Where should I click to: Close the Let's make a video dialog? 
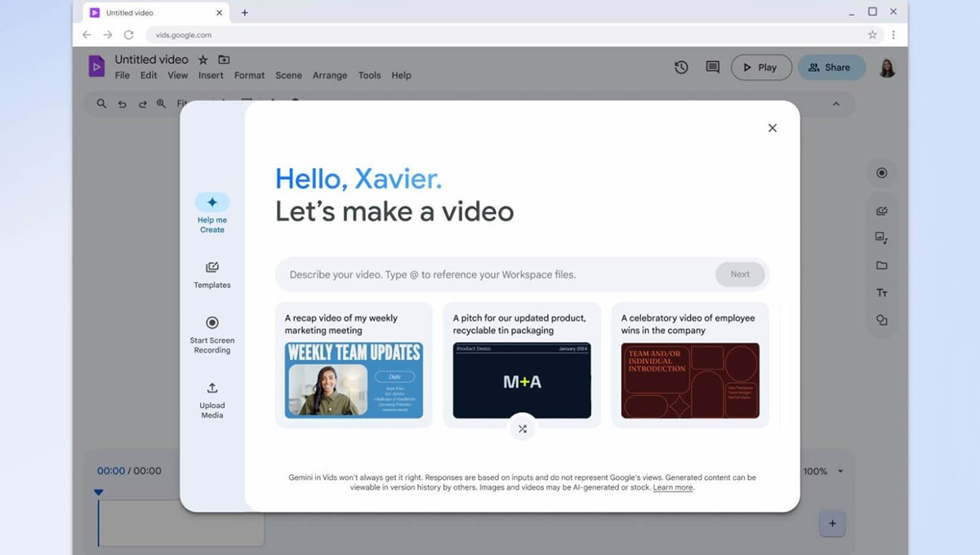click(x=773, y=128)
